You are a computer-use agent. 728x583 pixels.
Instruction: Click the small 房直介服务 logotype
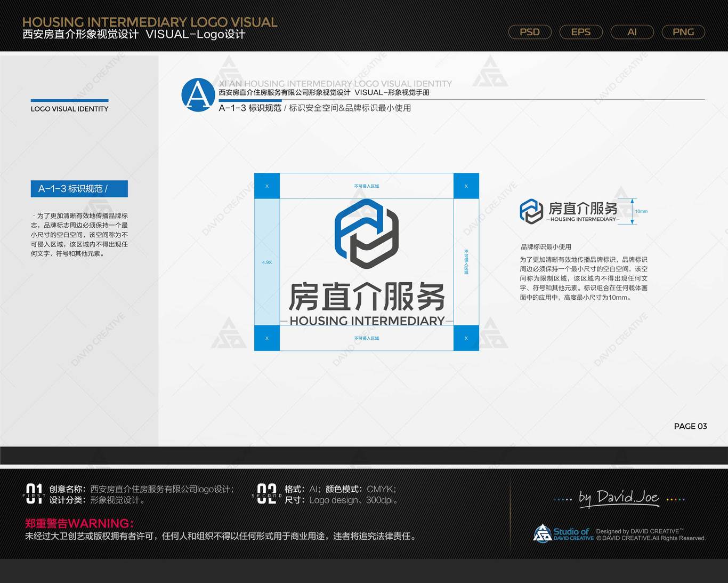tap(583, 208)
